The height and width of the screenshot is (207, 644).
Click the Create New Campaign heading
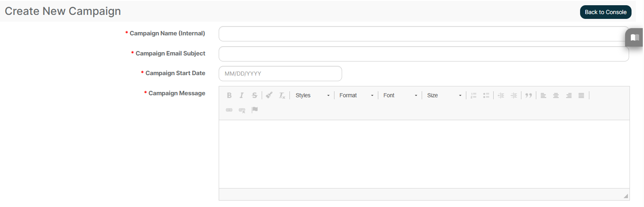click(63, 11)
